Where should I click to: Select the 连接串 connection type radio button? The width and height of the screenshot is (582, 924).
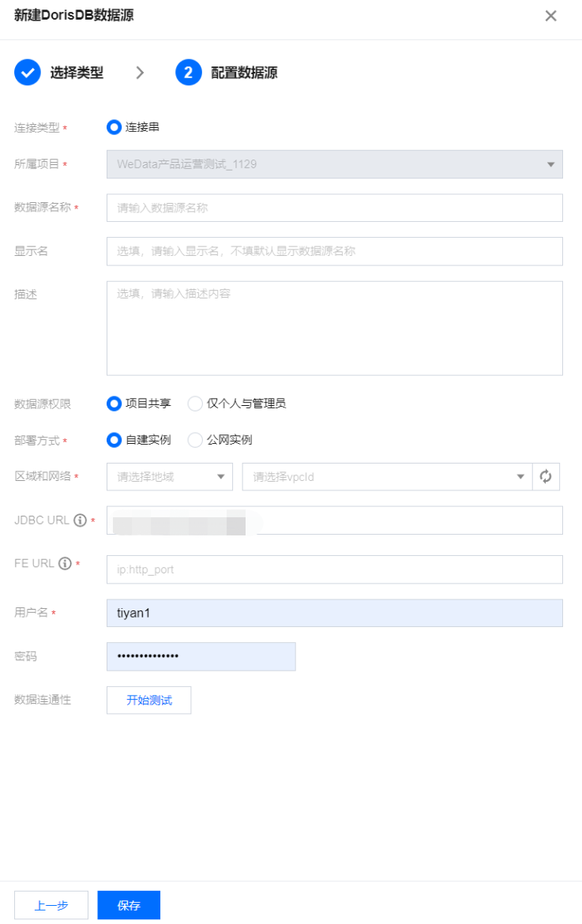115,126
